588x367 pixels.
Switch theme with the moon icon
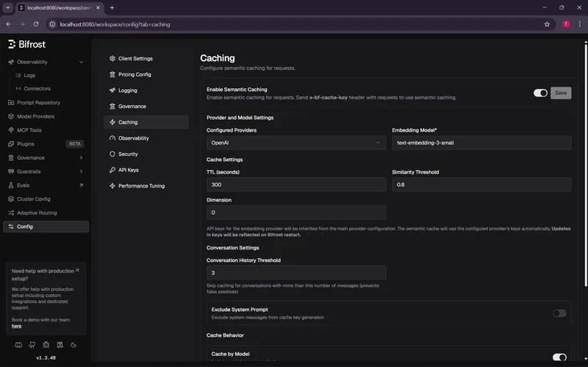click(x=73, y=344)
